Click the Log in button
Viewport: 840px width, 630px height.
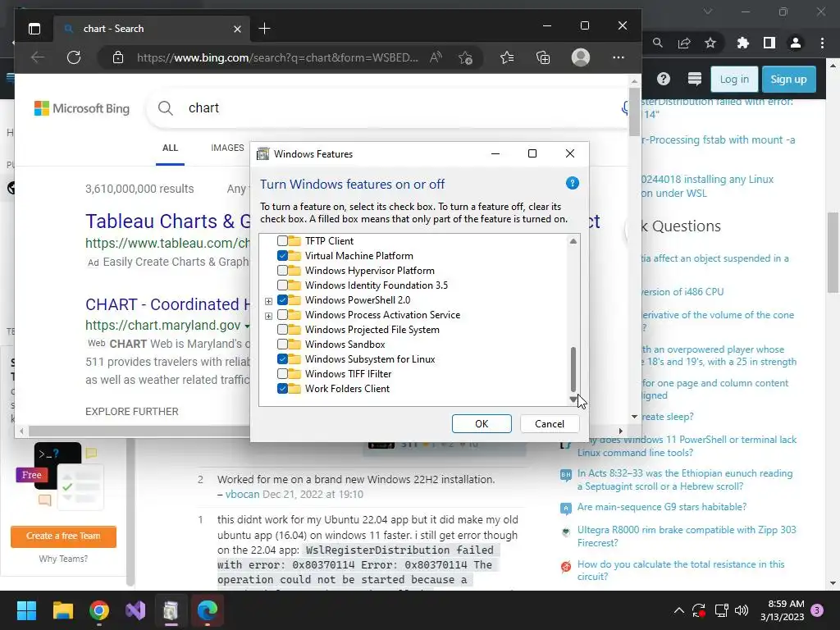click(x=734, y=80)
